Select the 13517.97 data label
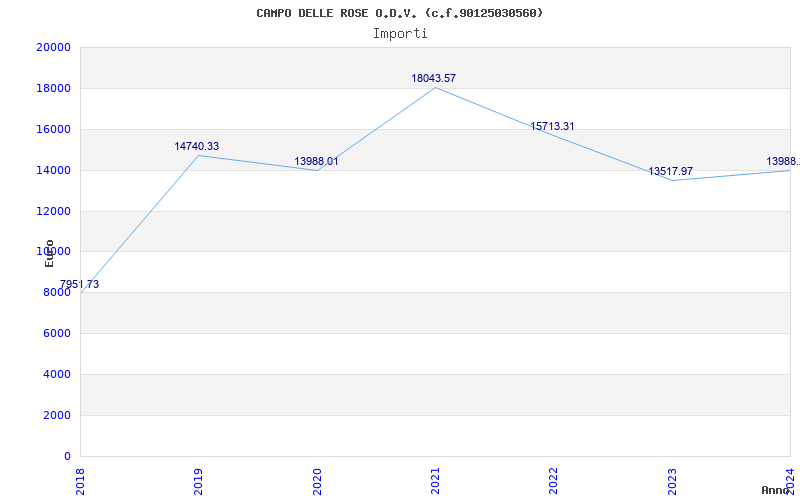 (670, 171)
